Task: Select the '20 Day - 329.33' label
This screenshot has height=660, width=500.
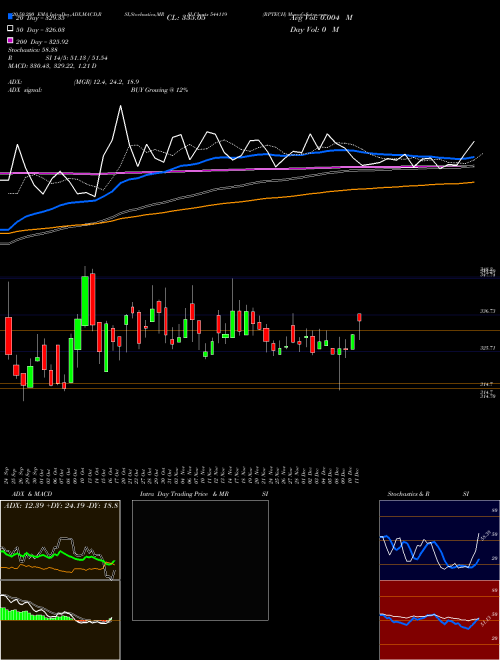Action: 40,18
